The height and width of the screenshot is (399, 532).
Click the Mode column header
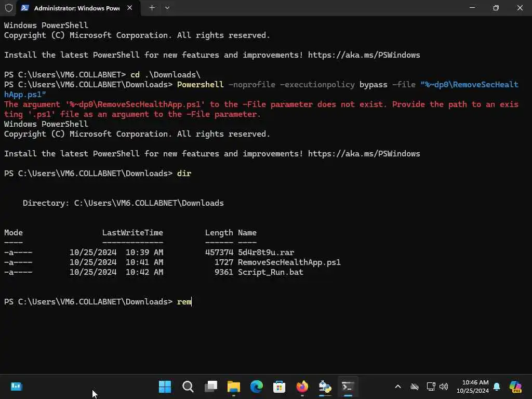(13, 233)
